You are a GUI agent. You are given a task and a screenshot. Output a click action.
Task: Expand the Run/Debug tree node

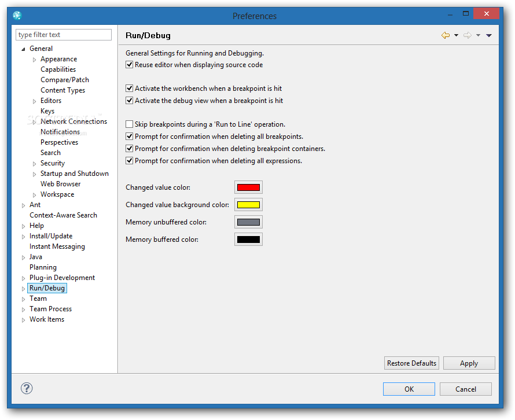(23, 289)
